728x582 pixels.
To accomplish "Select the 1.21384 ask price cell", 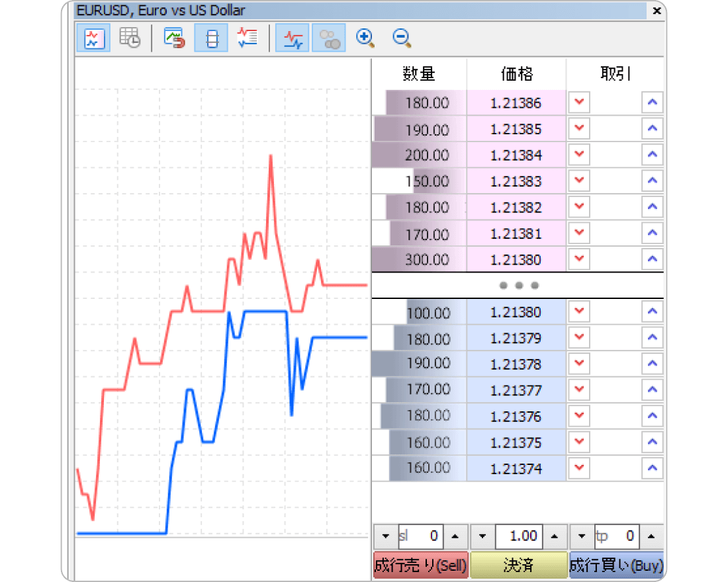I will pyautogui.click(x=516, y=155).
